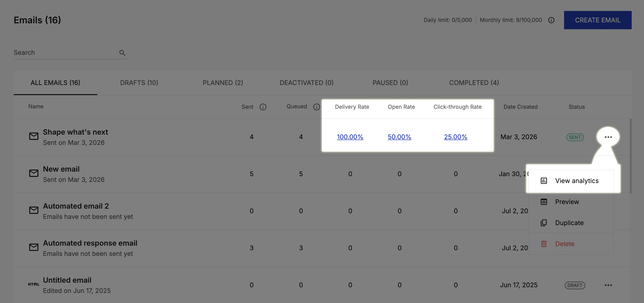
Task: Click the Create Email button
Action: [x=597, y=20]
